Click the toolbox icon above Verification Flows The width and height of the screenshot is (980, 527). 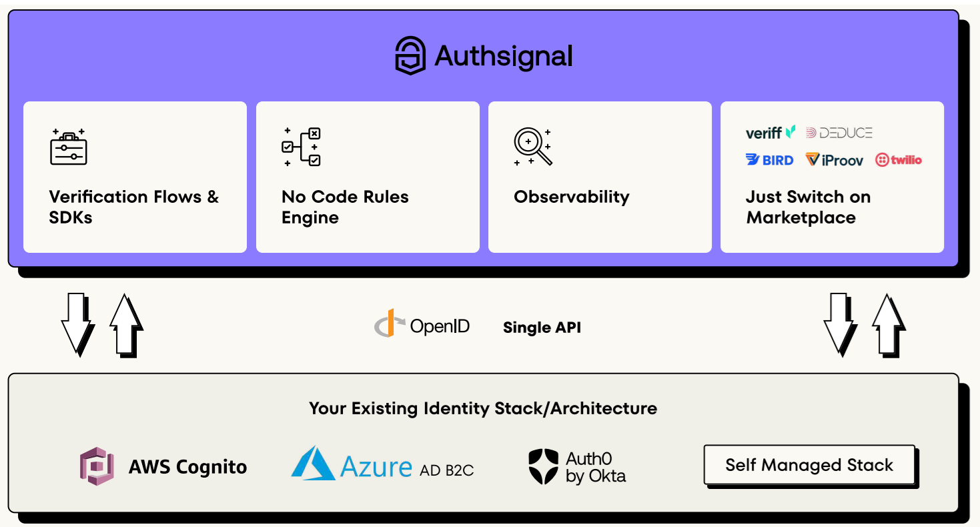coord(69,147)
